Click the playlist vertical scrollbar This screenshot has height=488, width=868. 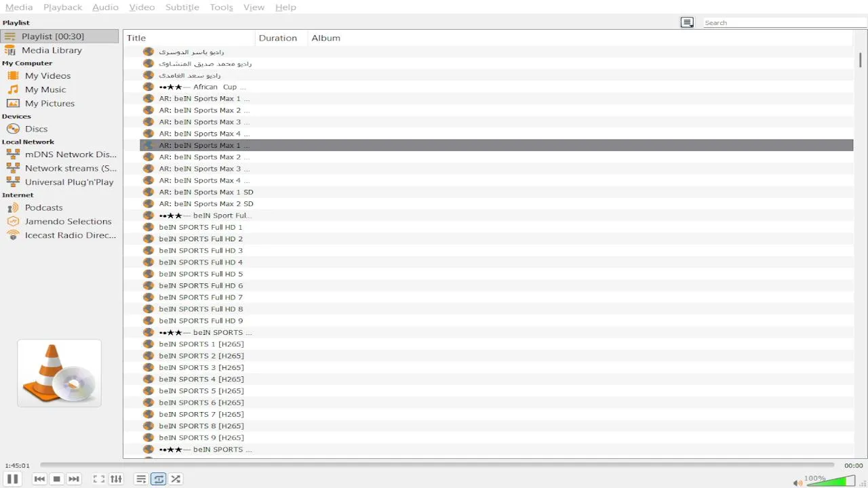pos(860,60)
